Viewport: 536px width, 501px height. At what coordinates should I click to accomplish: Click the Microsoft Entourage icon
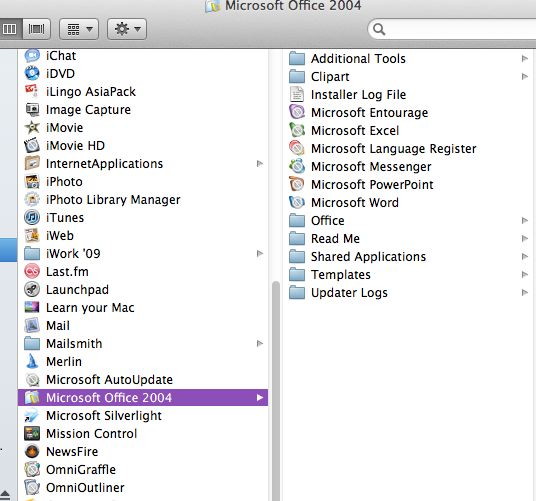297,112
